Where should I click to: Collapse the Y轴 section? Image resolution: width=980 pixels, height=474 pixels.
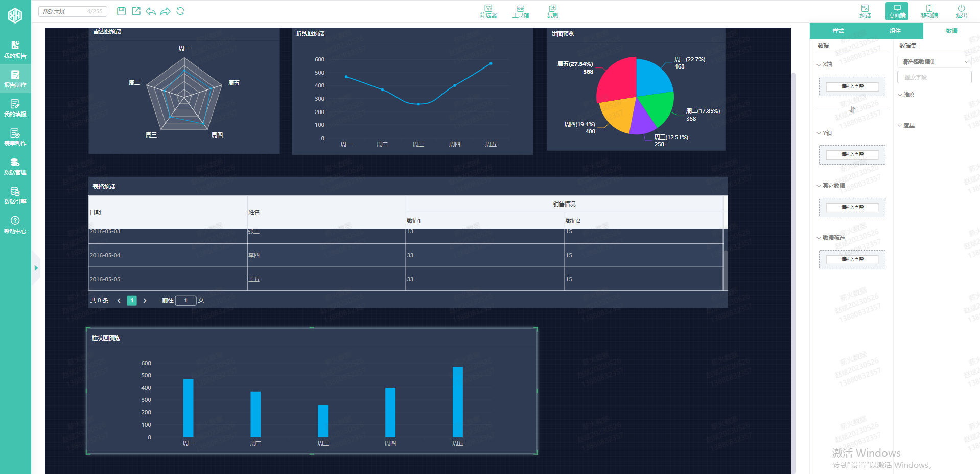coord(819,133)
